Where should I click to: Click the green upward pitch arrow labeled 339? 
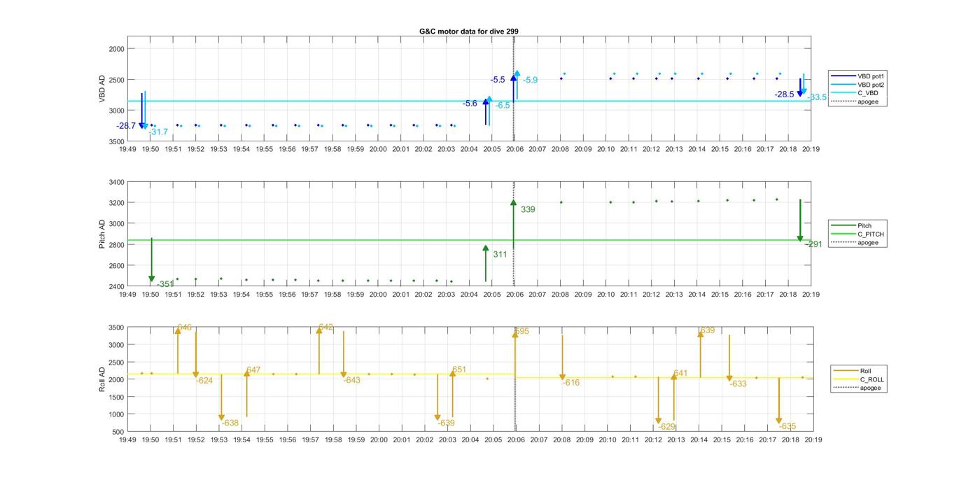513,224
